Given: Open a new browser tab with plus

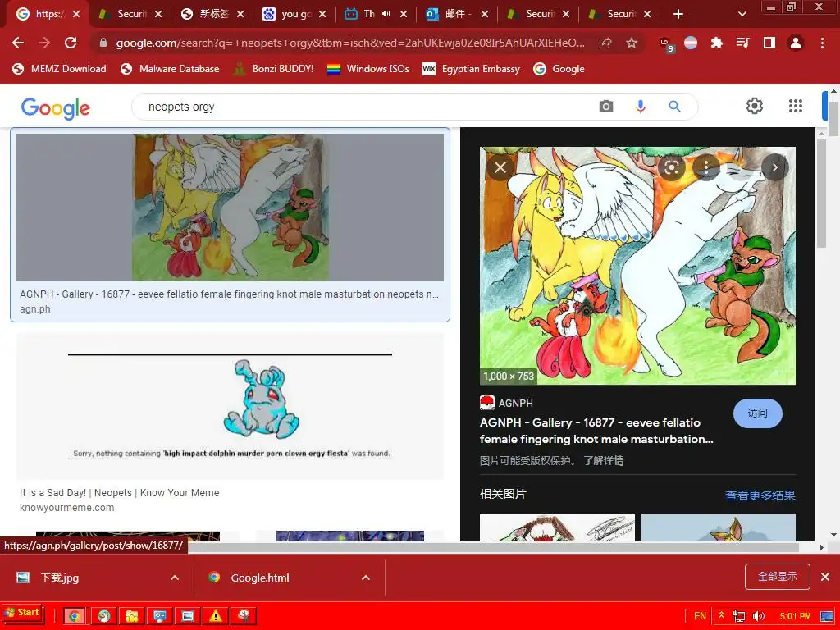Looking at the screenshot, I should [678, 14].
